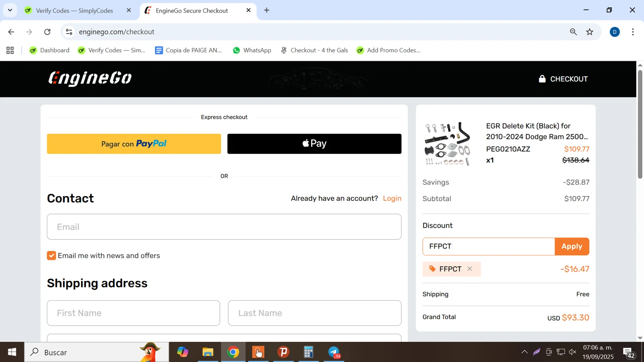Apply the discount code
The height and width of the screenshot is (362, 644).
coord(572,247)
